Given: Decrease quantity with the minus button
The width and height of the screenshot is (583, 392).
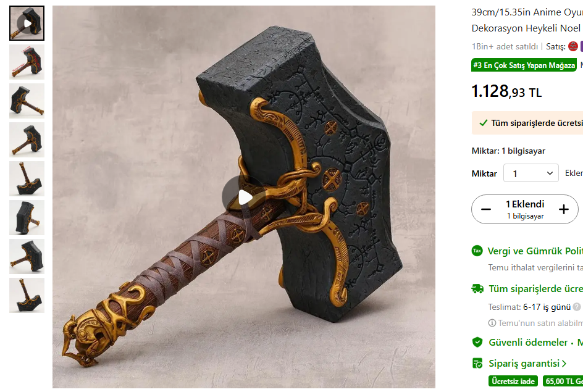Looking at the screenshot, I should [x=485, y=209].
